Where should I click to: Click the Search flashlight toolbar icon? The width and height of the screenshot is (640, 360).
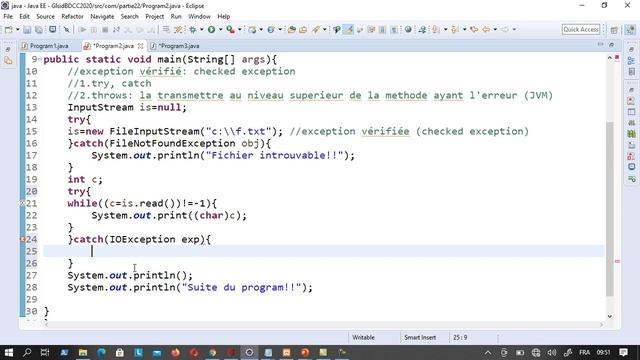pyautogui.click(x=316, y=29)
